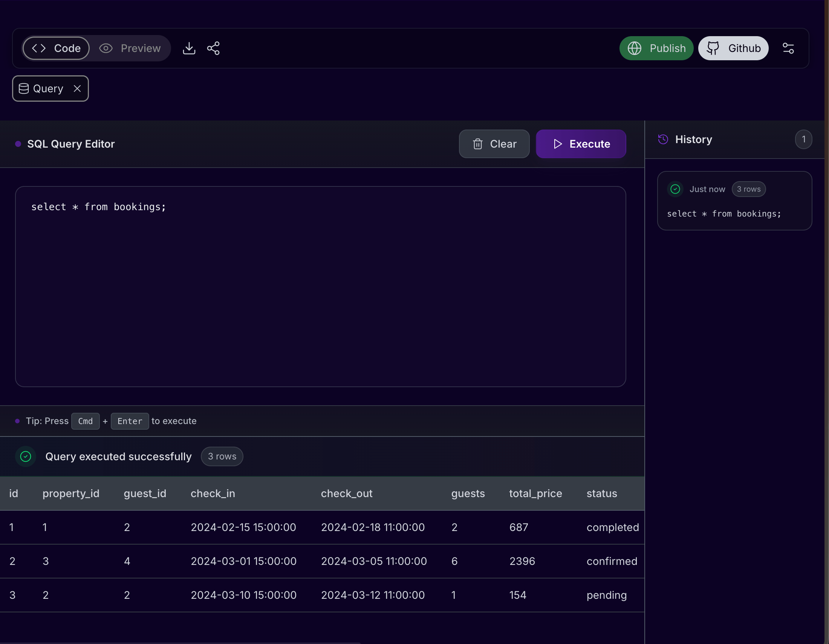Click the total_price cell 154

518,595
